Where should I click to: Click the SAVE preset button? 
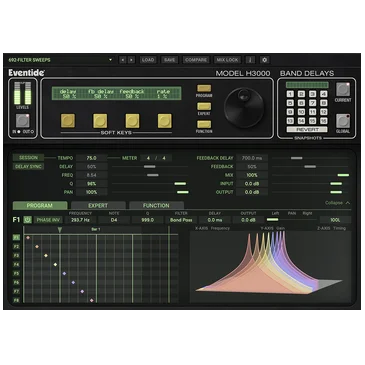[x=169, y=60]
